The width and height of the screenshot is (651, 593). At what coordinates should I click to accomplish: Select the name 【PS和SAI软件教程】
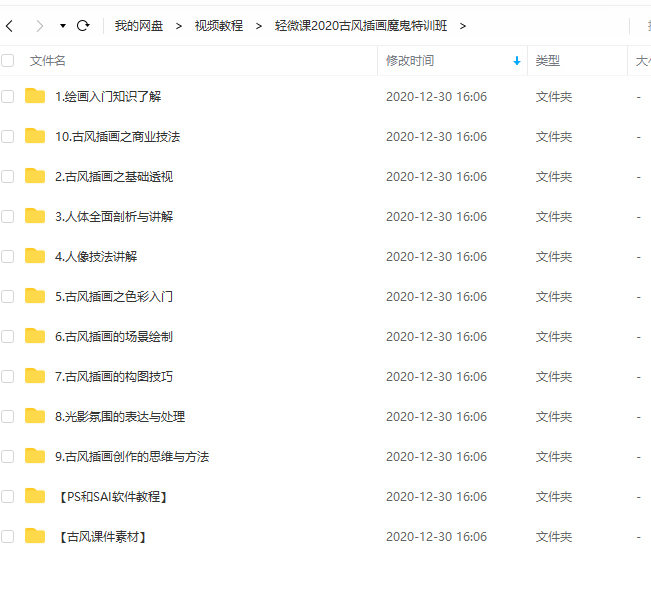[x=113, y=497]
